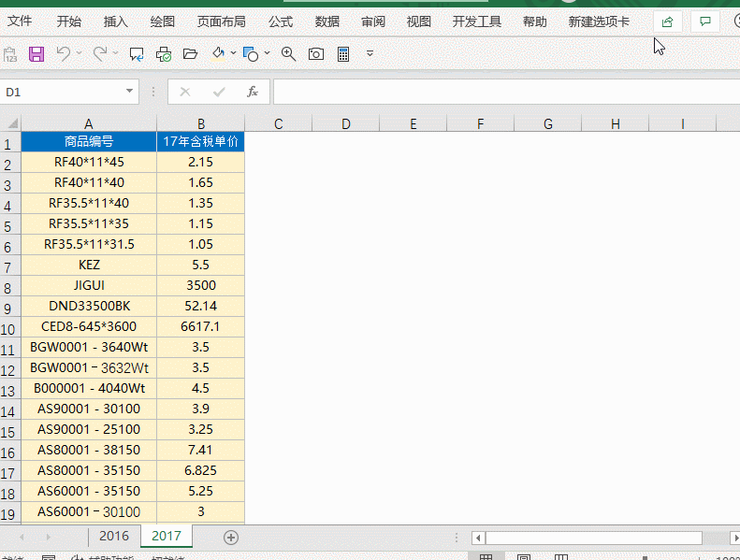Expand the Redo history dropdown arrow
Image resolution: width=740 pixels, height=560 pixels.
click(x=115, y=53)
